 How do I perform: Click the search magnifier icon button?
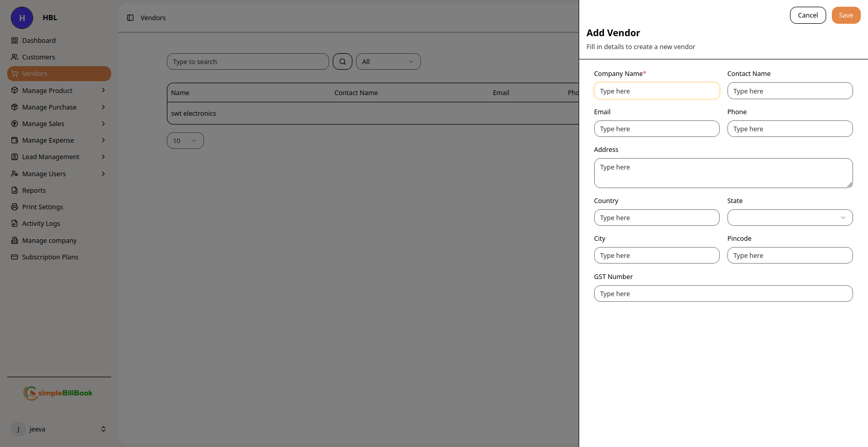(x=343, y=61)
